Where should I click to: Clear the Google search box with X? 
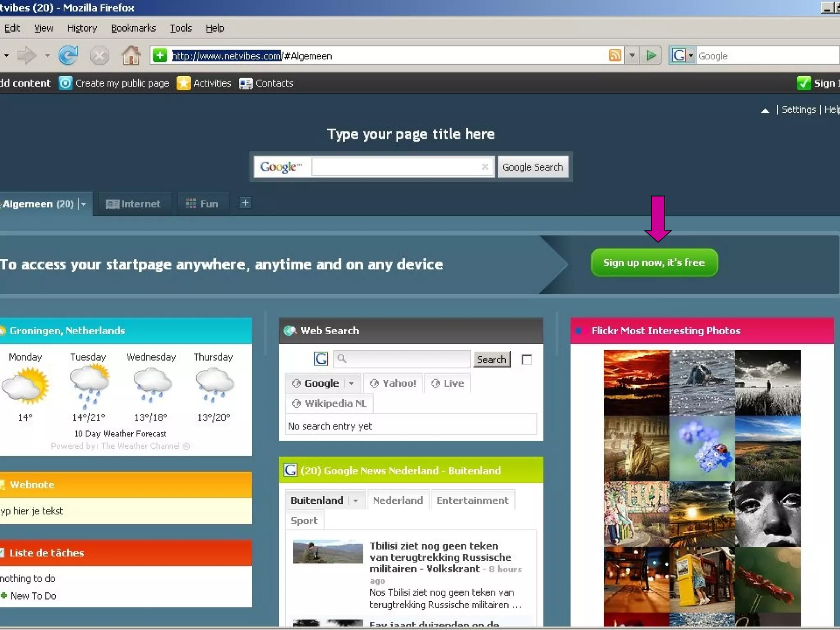pyautogui.click(x=485, y=167)
